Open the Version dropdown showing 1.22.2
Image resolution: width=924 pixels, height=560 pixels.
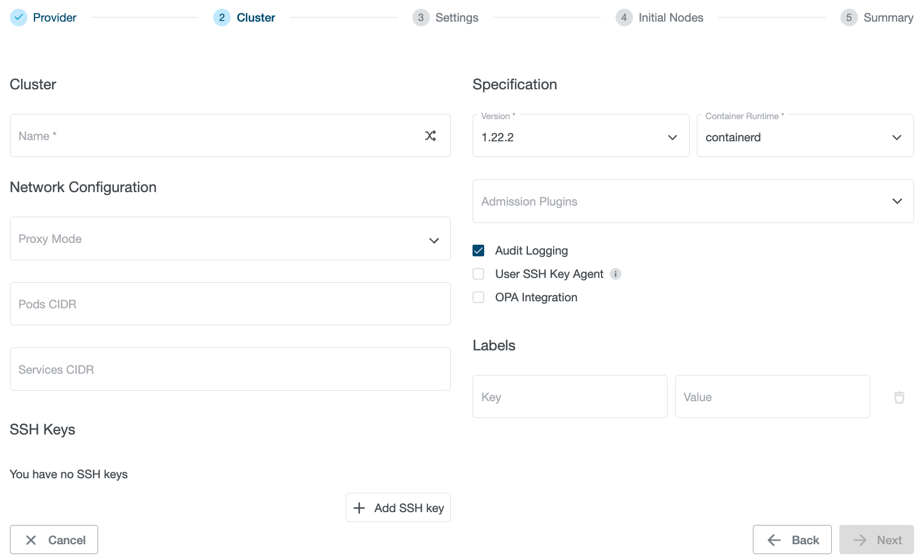click(x=581, y=135)
